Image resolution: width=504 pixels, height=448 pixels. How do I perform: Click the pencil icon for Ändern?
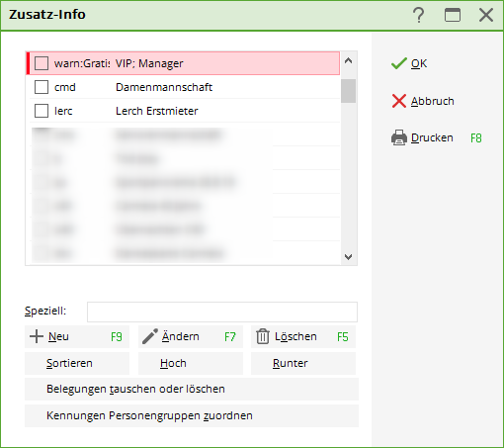[150, 336]
